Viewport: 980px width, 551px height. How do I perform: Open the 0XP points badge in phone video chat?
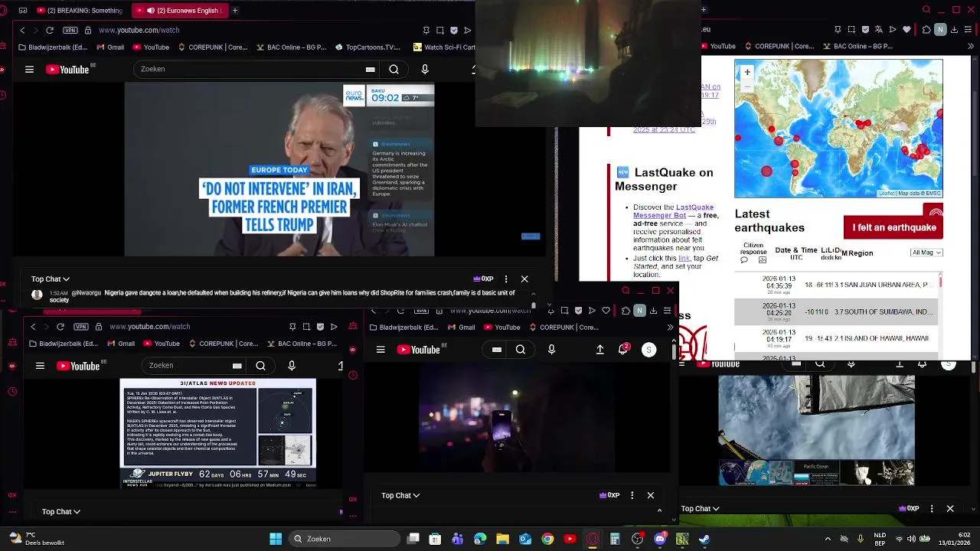(x=609, y=496)
